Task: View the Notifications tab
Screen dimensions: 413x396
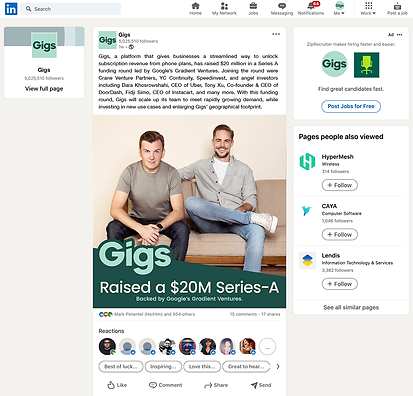Action: pos(311,9)
